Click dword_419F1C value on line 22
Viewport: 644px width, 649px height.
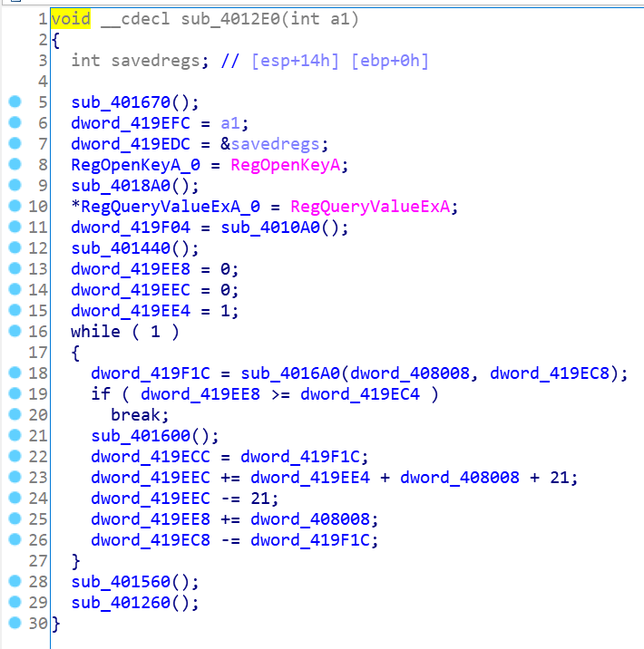300,457
